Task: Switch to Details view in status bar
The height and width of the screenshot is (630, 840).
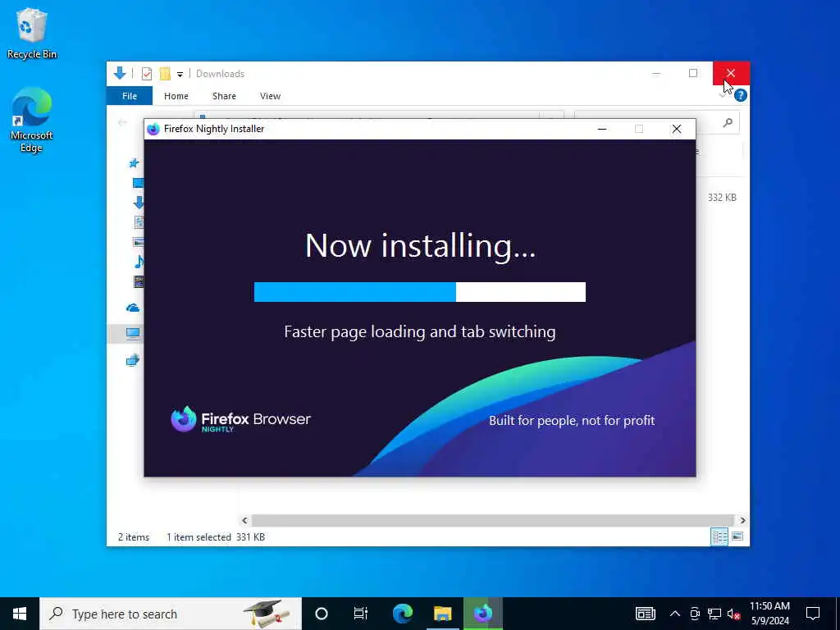Action: (x=719, y=536)
